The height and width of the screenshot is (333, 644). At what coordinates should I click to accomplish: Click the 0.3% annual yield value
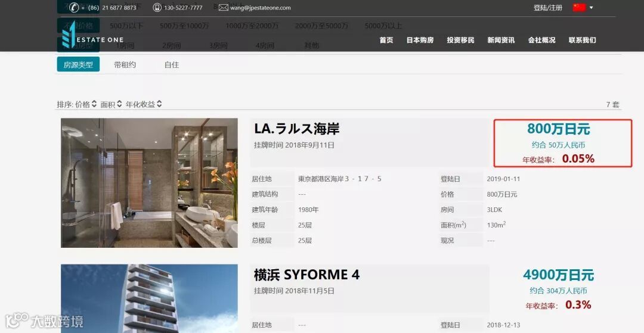click(x=578, y=304)
